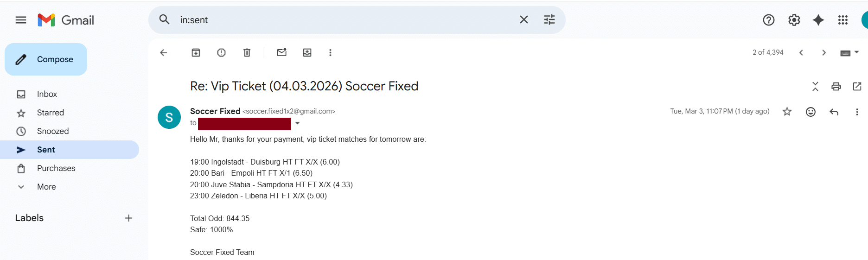Screen dimensions: 868x260
Task: Compose a new email
Action: pos(46,59)
